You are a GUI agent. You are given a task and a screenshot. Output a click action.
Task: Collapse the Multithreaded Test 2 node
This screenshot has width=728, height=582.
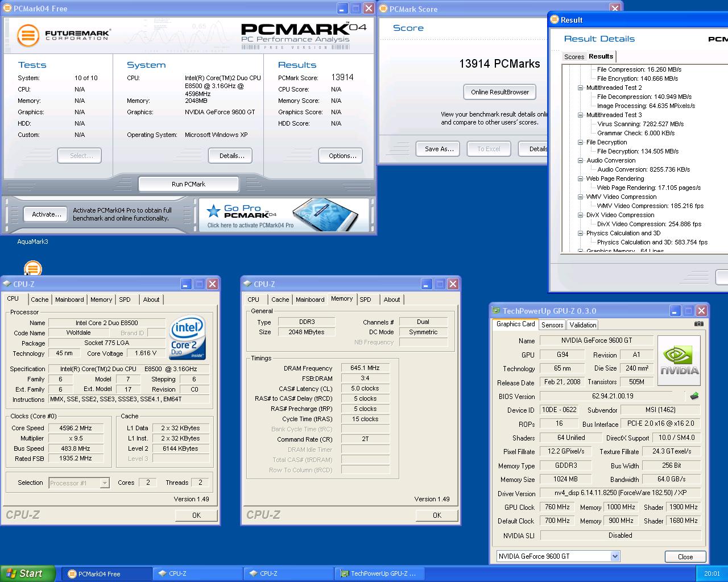click(581, 88)
